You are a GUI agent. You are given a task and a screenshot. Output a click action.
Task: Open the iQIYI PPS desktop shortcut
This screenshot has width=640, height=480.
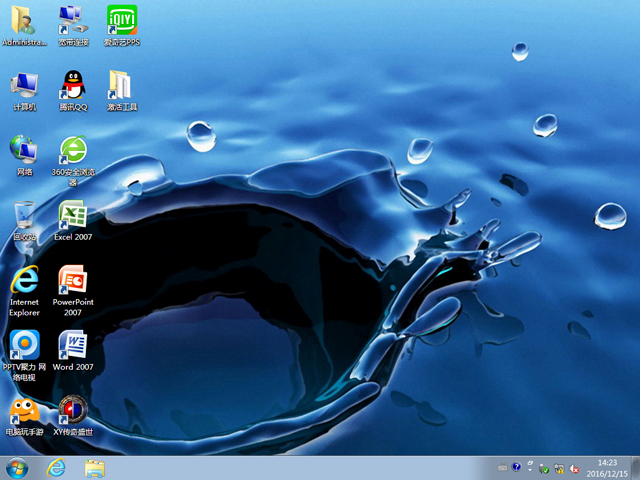[122, 21]
